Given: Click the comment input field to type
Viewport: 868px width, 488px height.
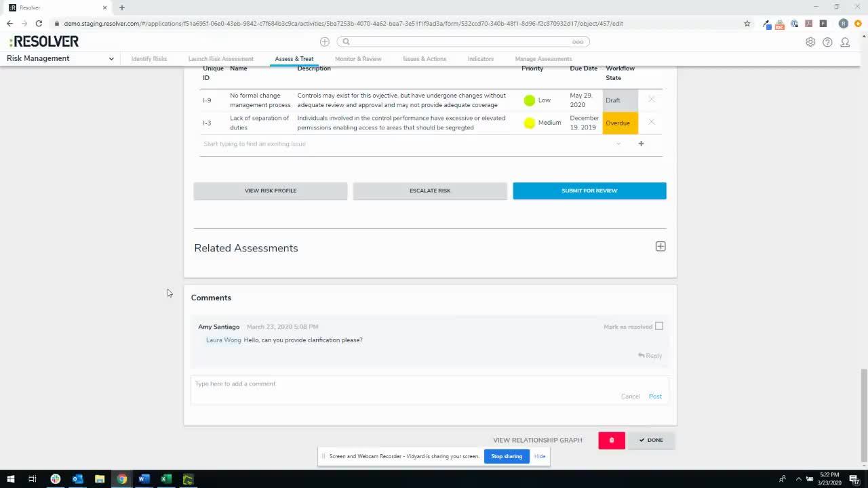Looking at the screenshot, I should pos(339,384).
